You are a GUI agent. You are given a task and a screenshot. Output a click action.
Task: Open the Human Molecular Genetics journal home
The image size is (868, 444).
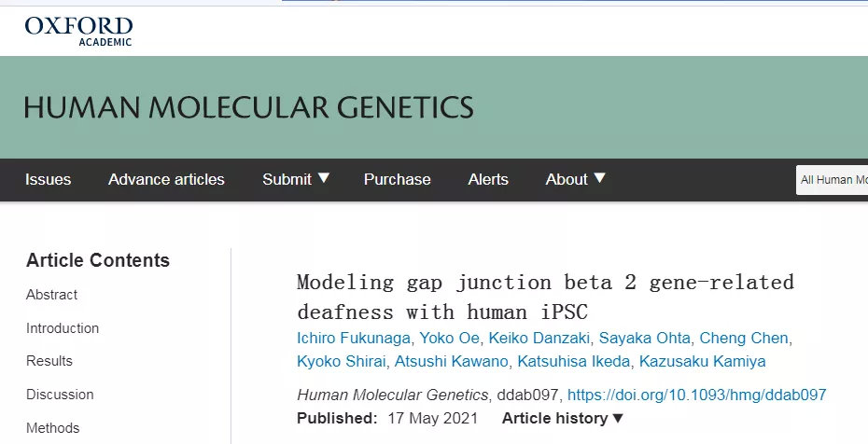248,107
